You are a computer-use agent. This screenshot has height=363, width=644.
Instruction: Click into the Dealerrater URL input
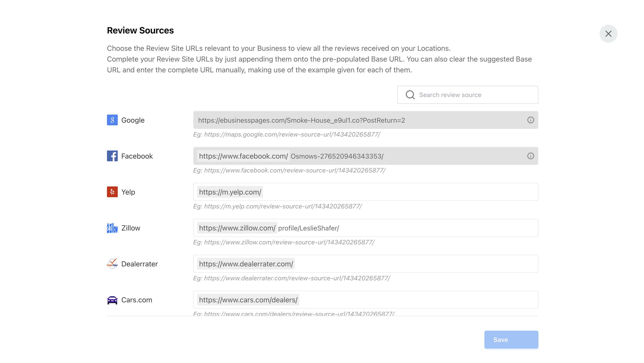[415, 264]
